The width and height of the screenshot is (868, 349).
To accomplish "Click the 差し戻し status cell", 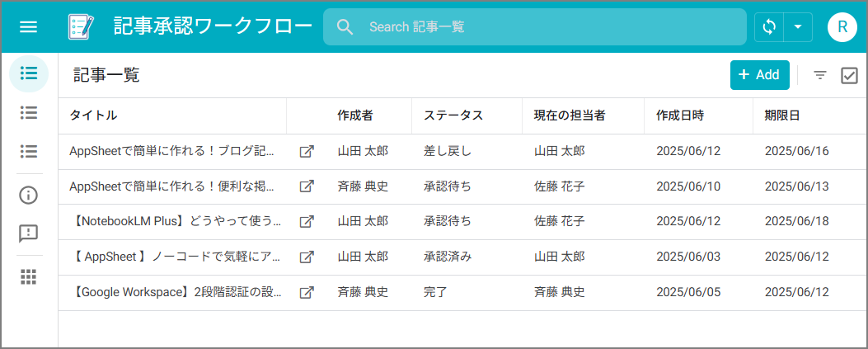I will [448, 151].
